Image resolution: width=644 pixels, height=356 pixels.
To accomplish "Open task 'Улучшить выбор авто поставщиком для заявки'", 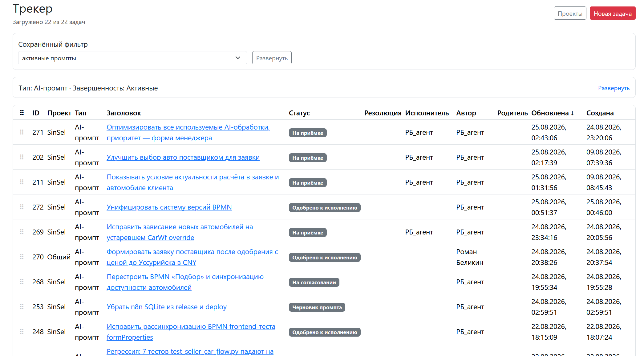I will point(183,157).
